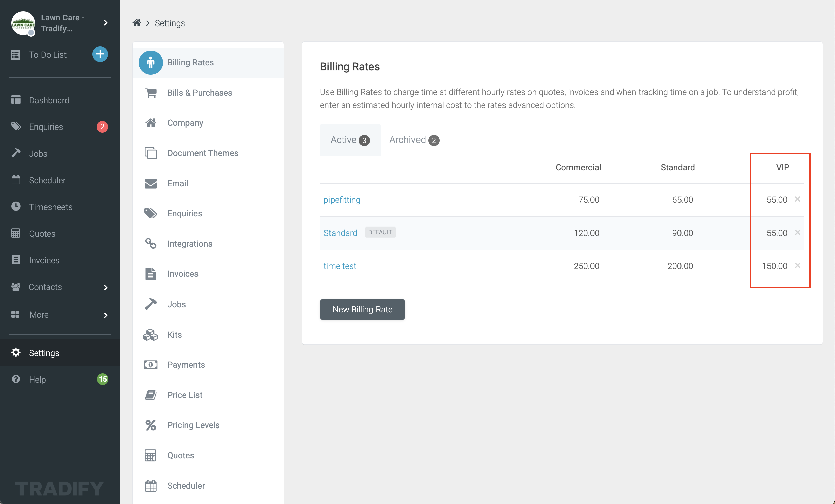Open Quotes settings menu item
835x504 pixels.
click(x=208, y=455)
